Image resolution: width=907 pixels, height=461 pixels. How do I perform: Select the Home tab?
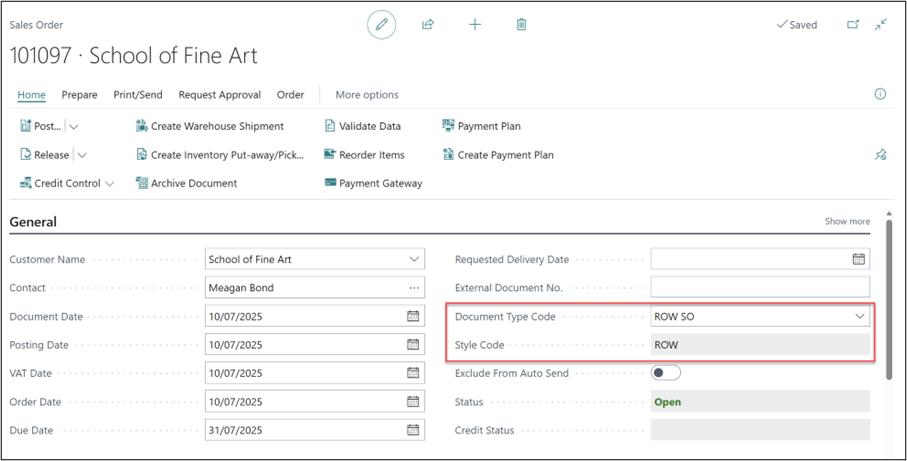[32, 95]
